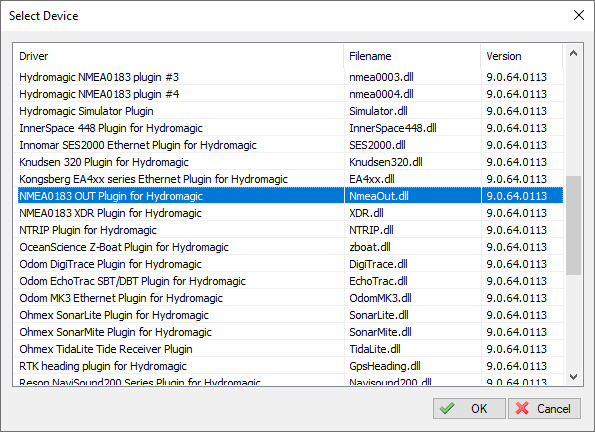Click the vertical scrollbar thumb
The width and height of the screenshot is (595, 432).
[573, 225]
